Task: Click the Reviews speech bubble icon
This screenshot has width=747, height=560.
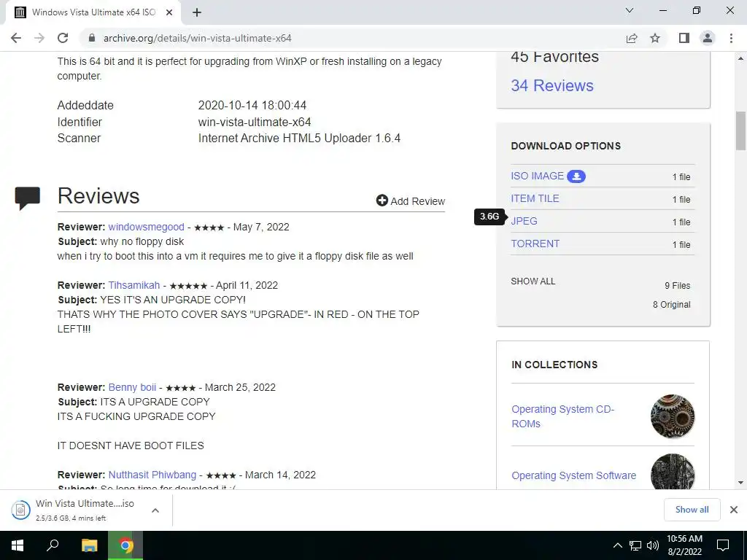Action: (27, 198)
